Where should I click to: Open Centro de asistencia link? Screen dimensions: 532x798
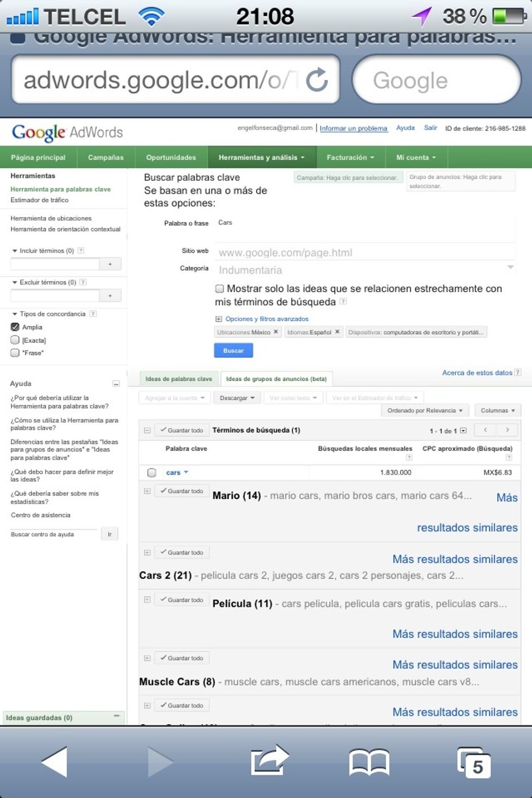coord(41,515)
